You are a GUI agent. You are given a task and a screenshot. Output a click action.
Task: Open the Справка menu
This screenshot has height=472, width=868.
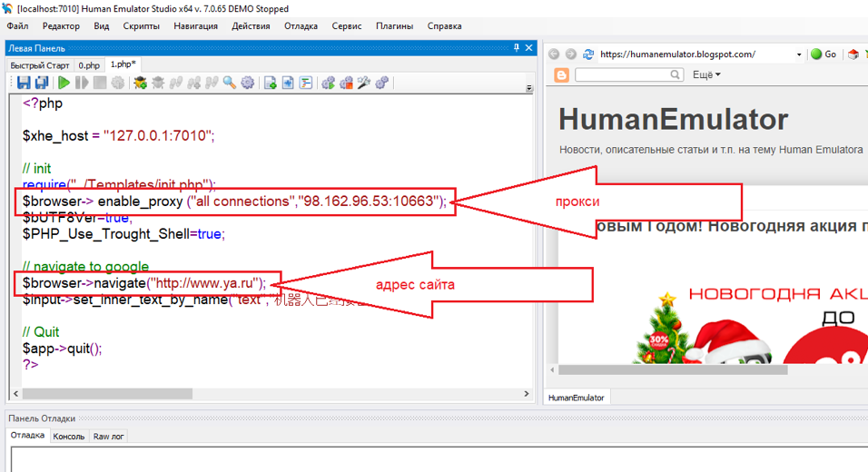point(445,26)
